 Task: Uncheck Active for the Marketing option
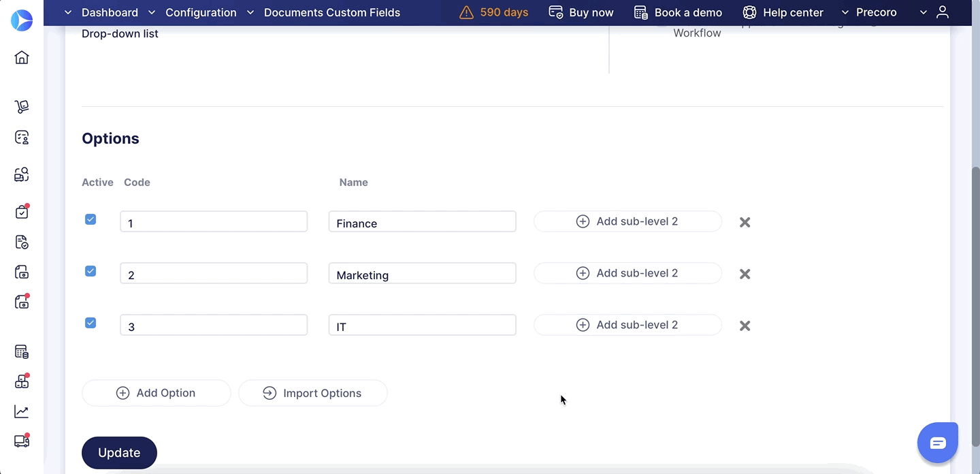pyautogui.click(x=91, y=271)
